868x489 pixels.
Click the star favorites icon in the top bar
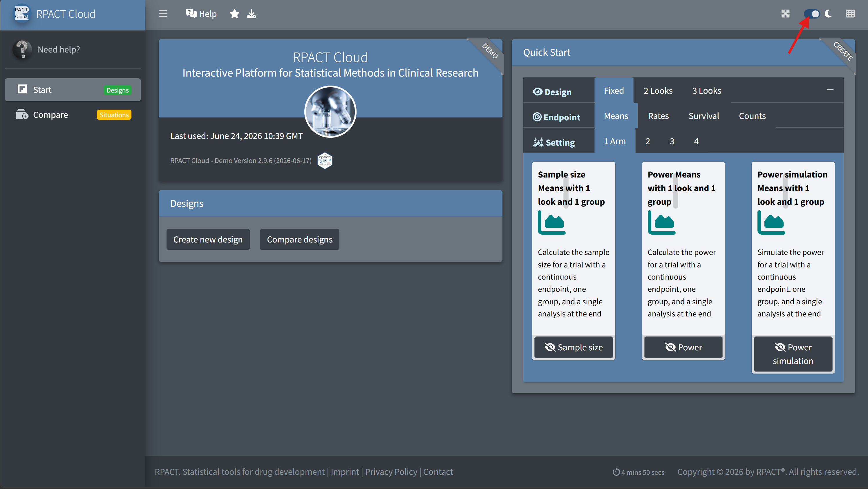pyautogui.click(x=234, y=14)
